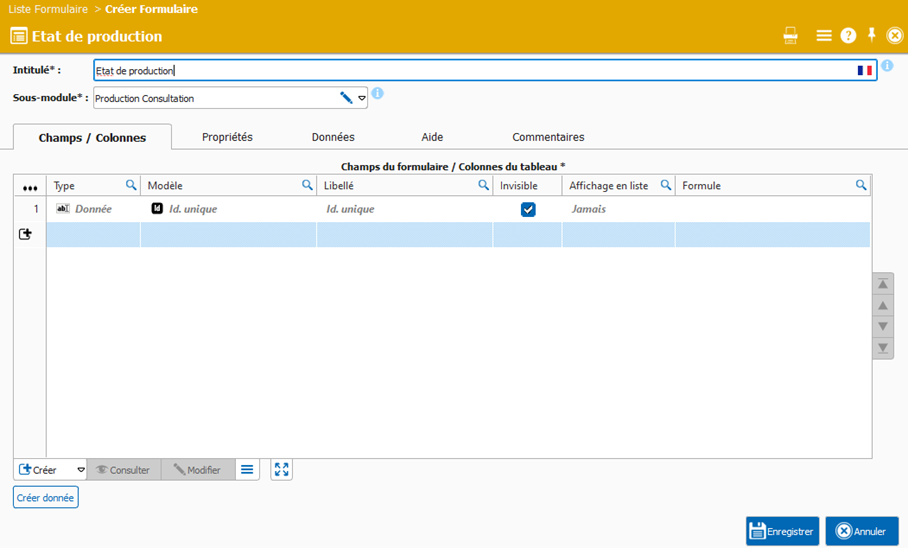Toggle fullscreen expand icon below table
The height and width of the screenshot is (548, 908).
click(x=282, y=470)
